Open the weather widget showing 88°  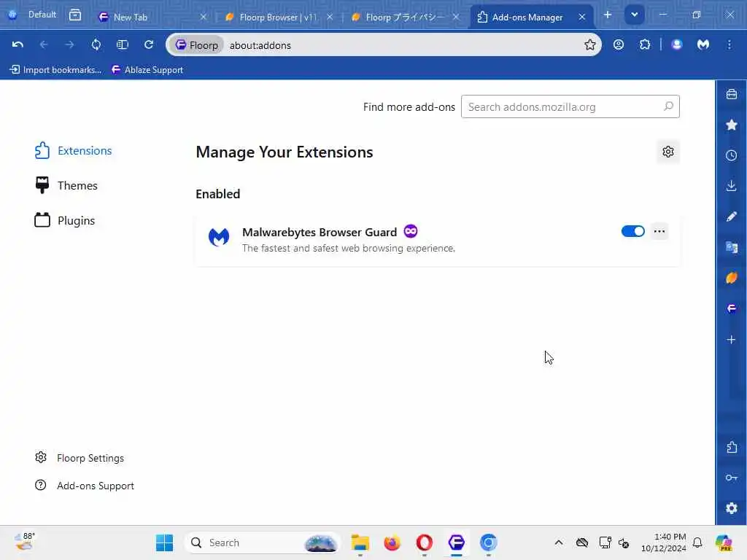pos(24,542)
